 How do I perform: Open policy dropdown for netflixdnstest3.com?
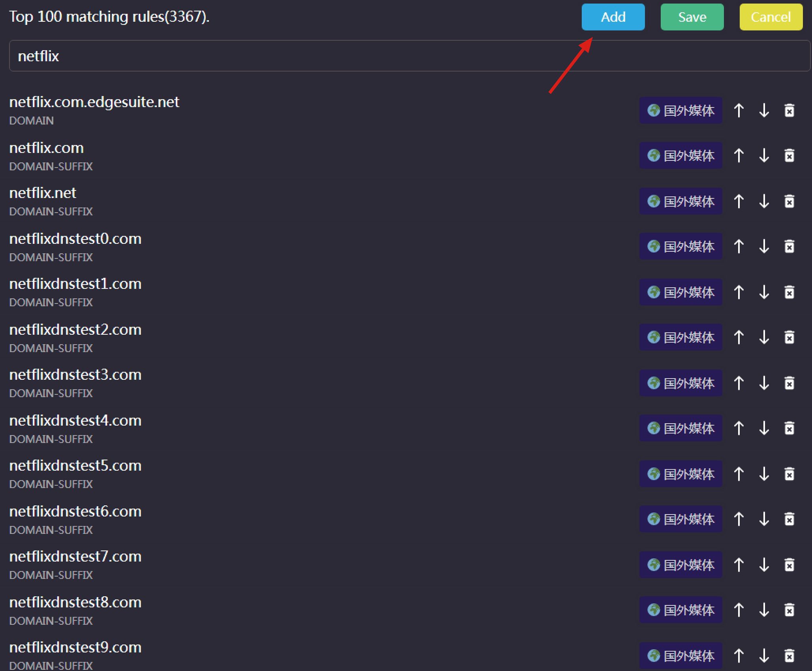pos(681,383)
